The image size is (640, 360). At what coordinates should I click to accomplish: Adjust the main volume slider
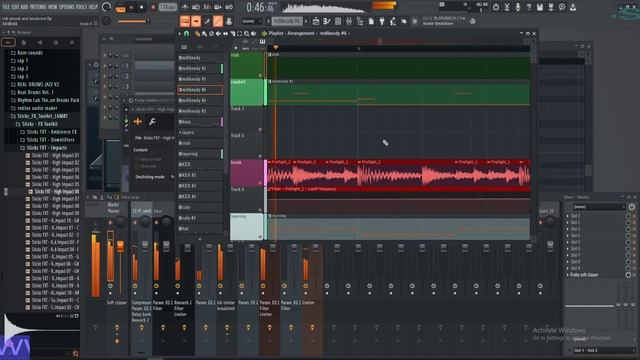tap(133, 21)
